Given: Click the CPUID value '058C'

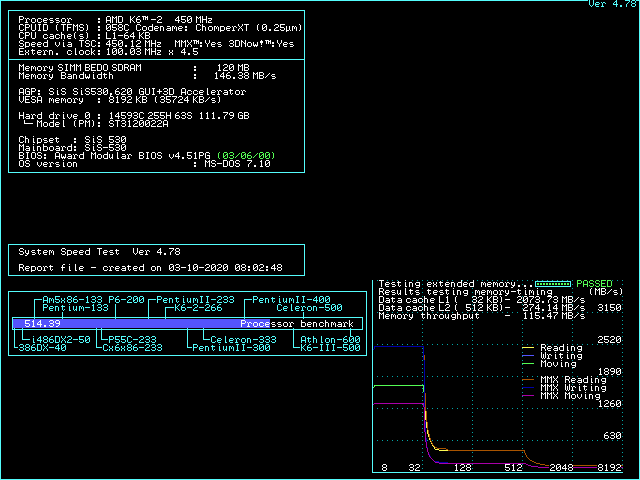Looking at the screenshot, I should pyautogui.click(x=117, y=28).
